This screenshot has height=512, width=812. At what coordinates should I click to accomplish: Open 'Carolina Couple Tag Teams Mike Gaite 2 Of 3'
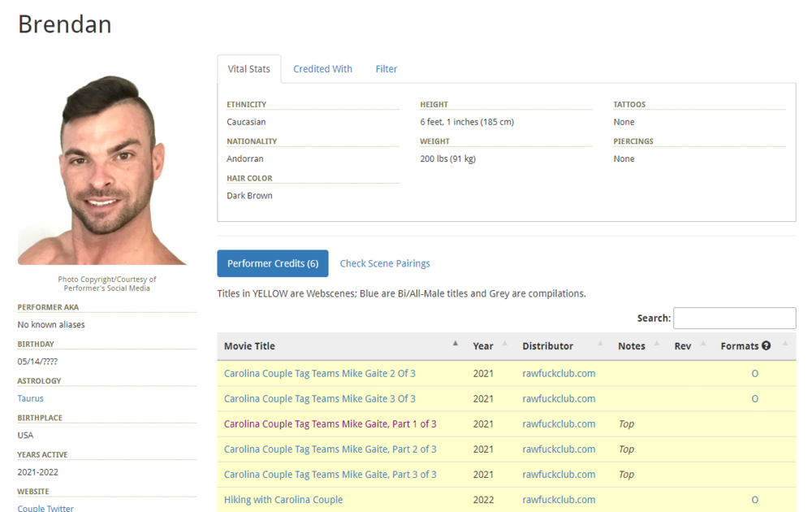tap(319, 374)
